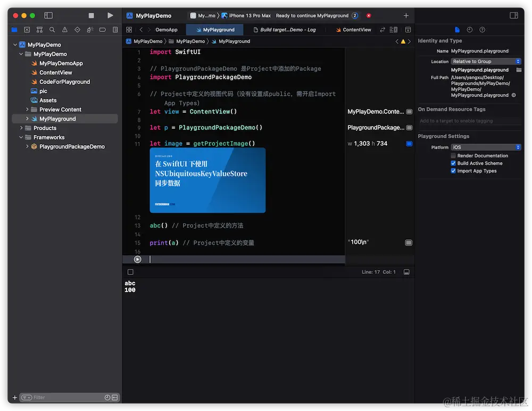Open the History inspector tab
The image size is (532, 411).
[x=470, y=30]
